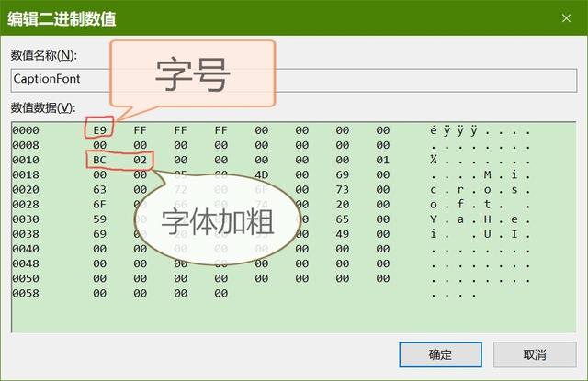Click the 0028 row offset

coord(26,205)
